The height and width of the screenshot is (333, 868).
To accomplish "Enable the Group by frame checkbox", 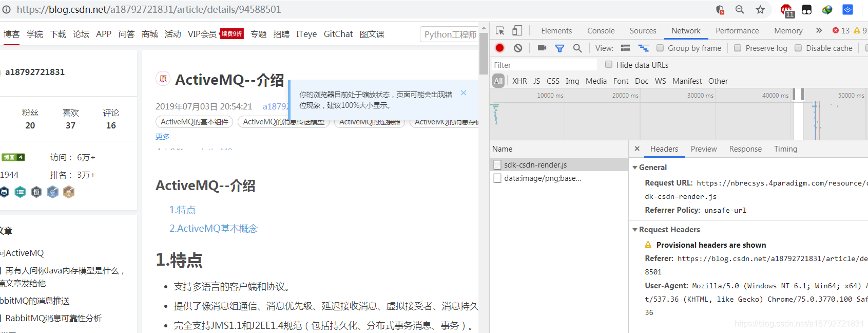I will [660, 48].
